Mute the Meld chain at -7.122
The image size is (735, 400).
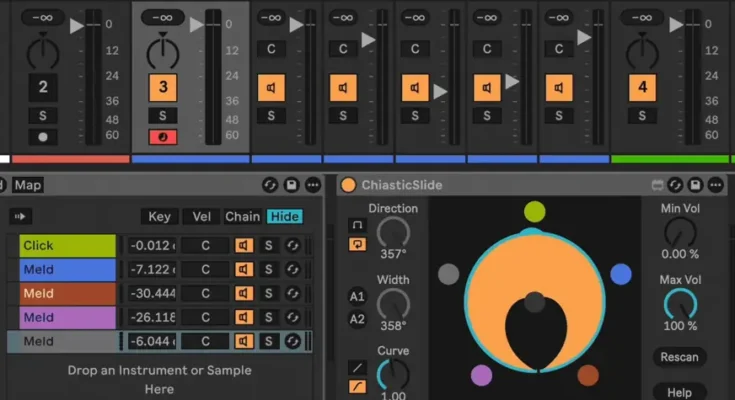244,269
